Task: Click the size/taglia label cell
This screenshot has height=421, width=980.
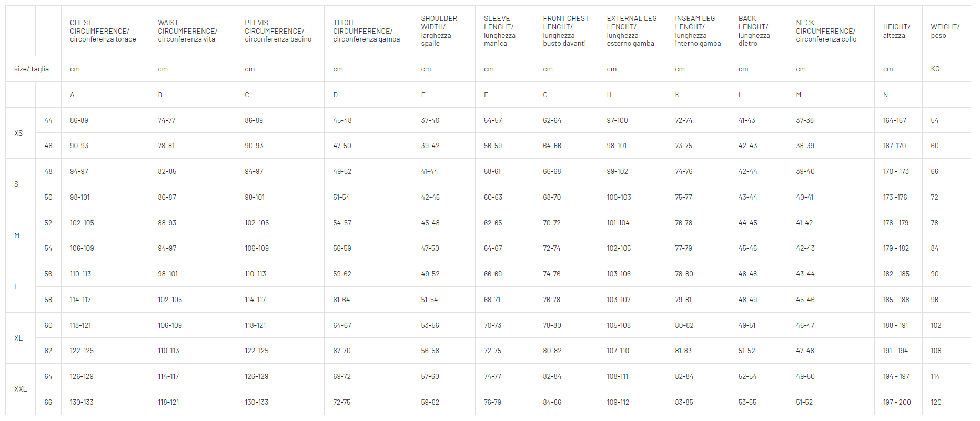Action: (32, 69)
